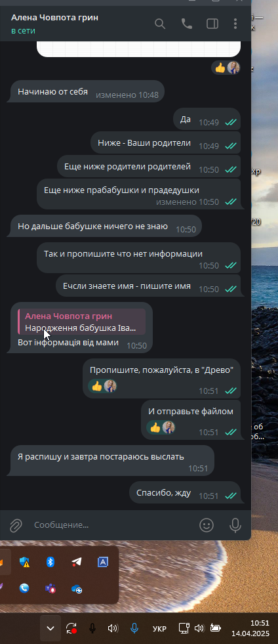Click the voice message microphone button
The width and height of the screenshot is (278, 644).
pyautogui.click(x=235, y=525)
